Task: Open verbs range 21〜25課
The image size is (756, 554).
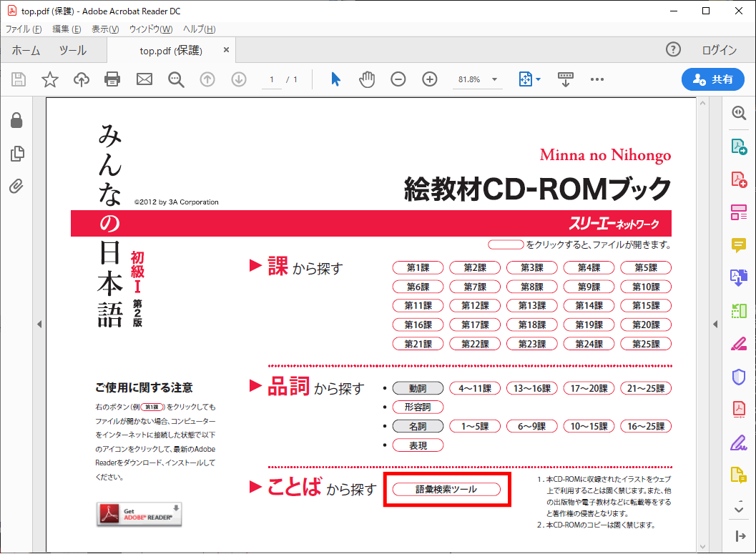Action: [x=646, y=388]
